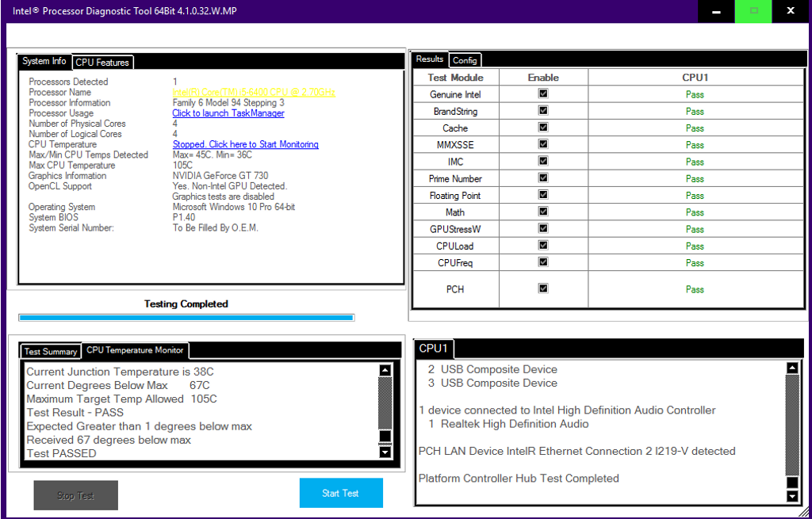The height and width of the screenshot is (519, 812).
Task: Open the Config tab
Action: [x=465, y=60]
